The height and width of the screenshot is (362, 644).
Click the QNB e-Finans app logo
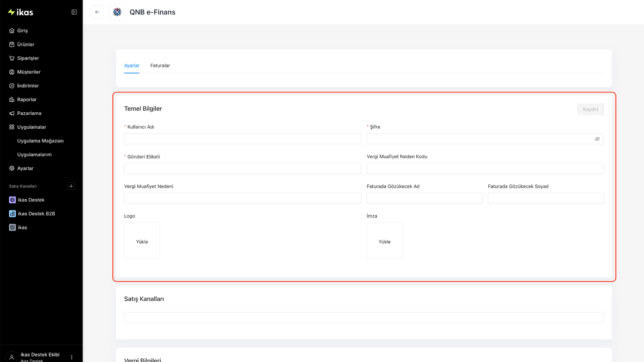(117, 12)
